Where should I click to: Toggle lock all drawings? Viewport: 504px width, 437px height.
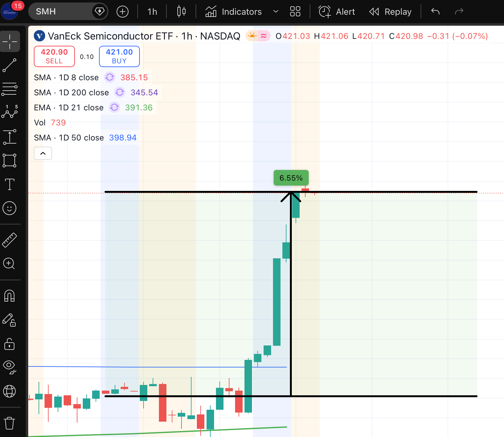point(10,344)
